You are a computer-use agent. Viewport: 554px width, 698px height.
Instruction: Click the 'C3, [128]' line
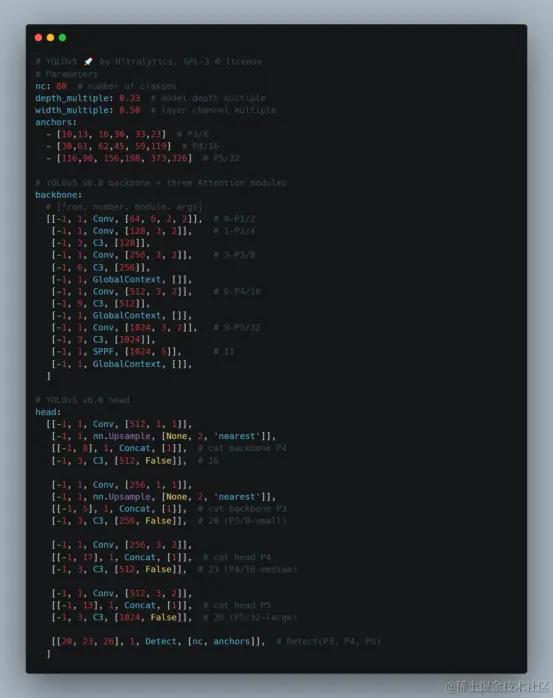pyautogui.click(x=101, y=243)
